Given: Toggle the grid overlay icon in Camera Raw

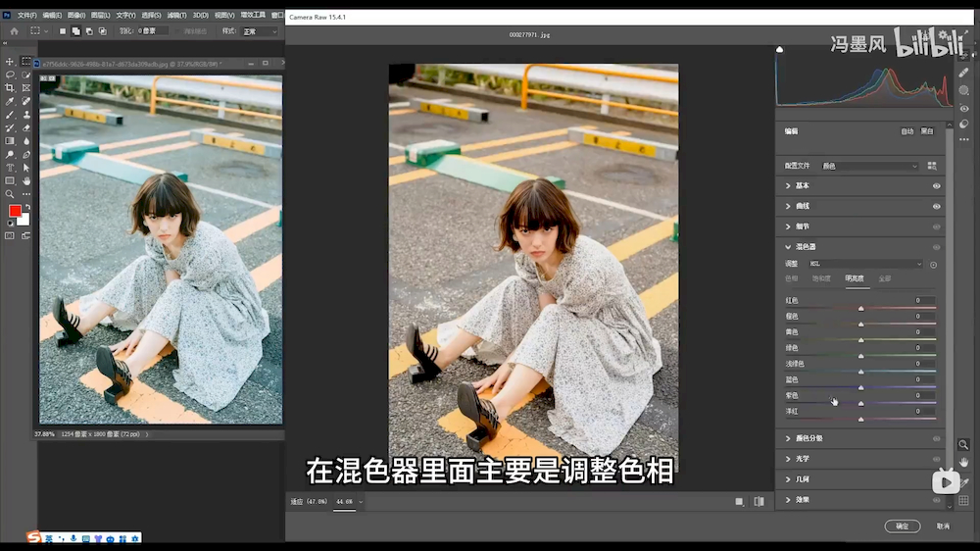Looking at the screenshot, I should coord(963,500).
